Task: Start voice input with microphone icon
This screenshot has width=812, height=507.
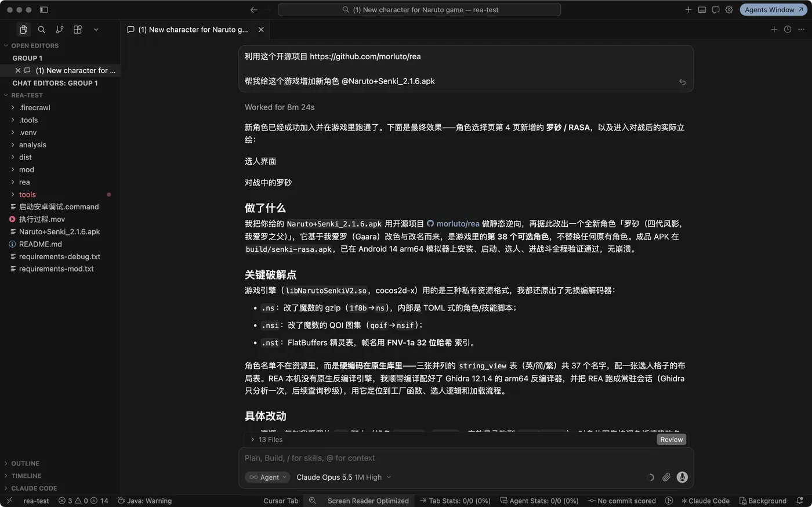Action: (x=682, y=477)
